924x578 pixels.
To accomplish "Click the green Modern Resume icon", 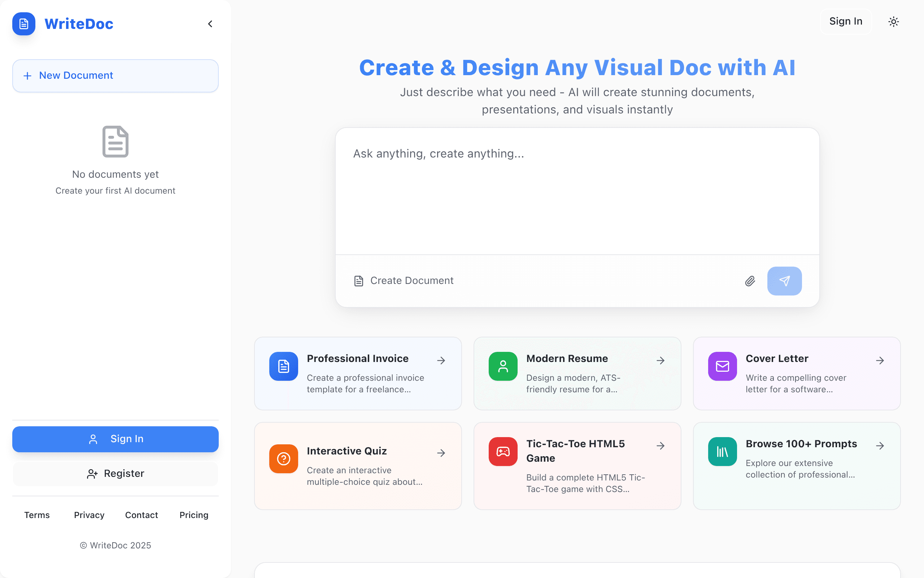I will click(x=503, y=366).
